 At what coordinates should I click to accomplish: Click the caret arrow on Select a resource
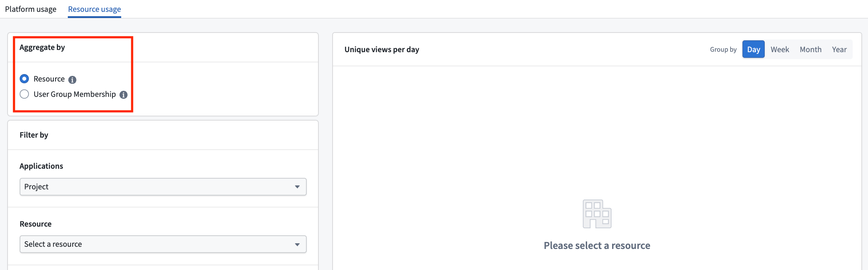click(x=297, y=244)
